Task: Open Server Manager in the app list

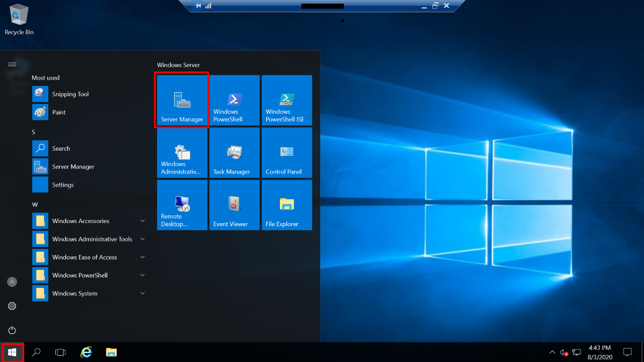Action: [90, 166]
